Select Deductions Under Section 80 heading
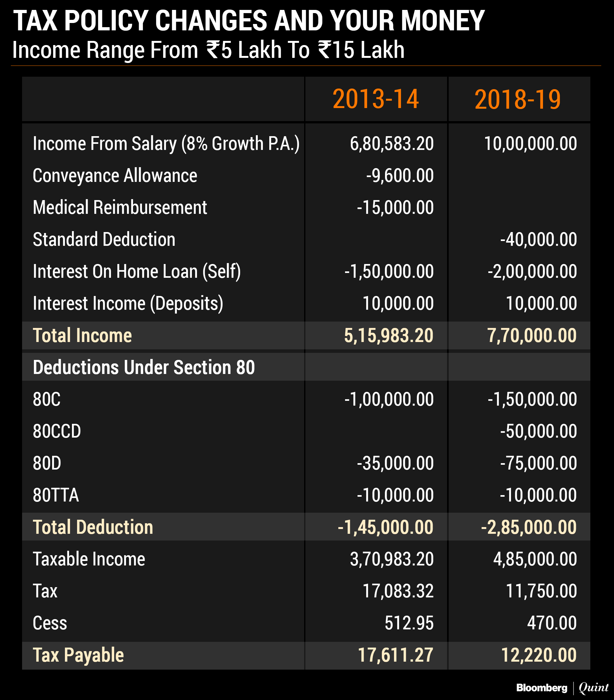Screen dimensions: 614x700 click(144, 368)
